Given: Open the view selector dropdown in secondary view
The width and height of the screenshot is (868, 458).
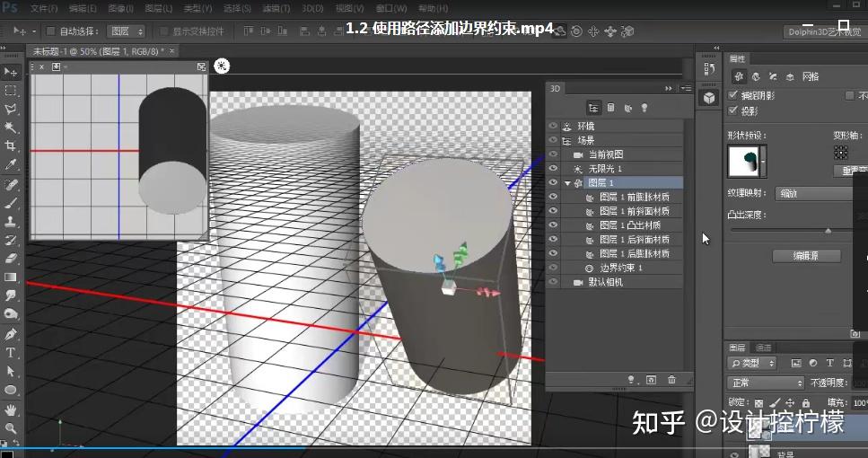Looking at the screenshot, I should tap(58, 66).
